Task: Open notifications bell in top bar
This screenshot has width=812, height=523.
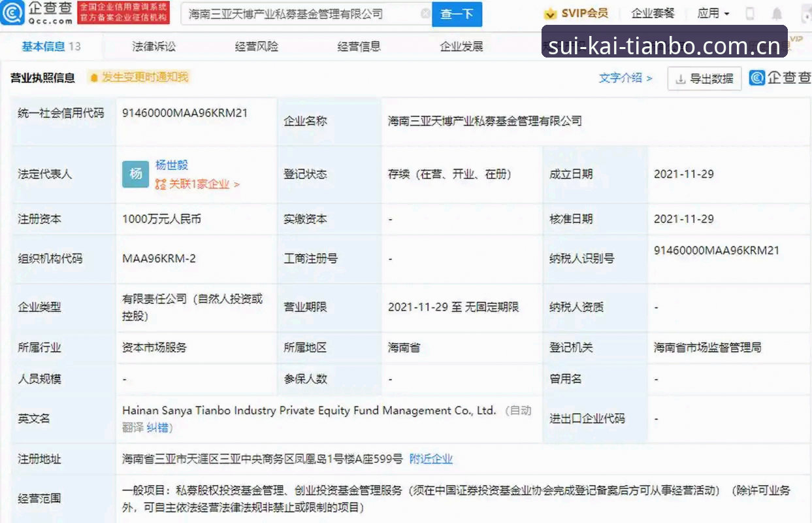Action: [777, 14]
